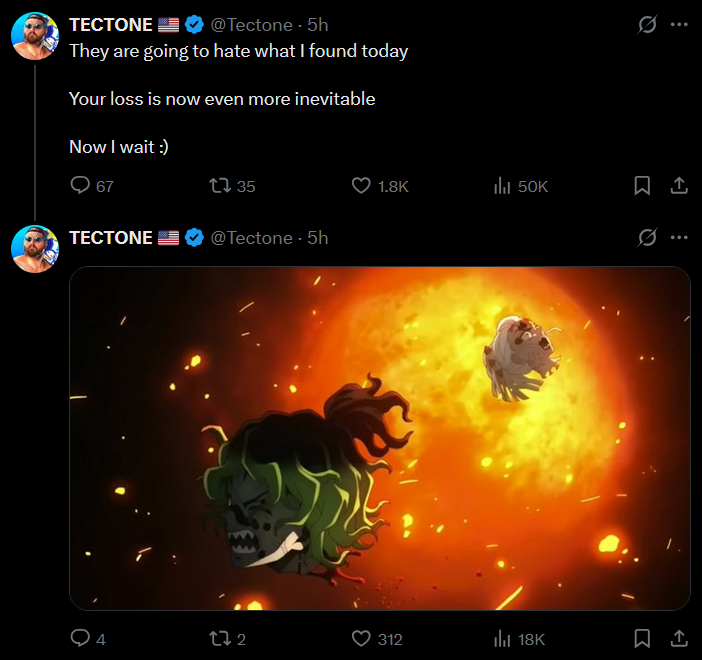Viewport: 702px width, 660px height.
Task: View analytics of the 18K views tweet
Action: click(503, 638)
